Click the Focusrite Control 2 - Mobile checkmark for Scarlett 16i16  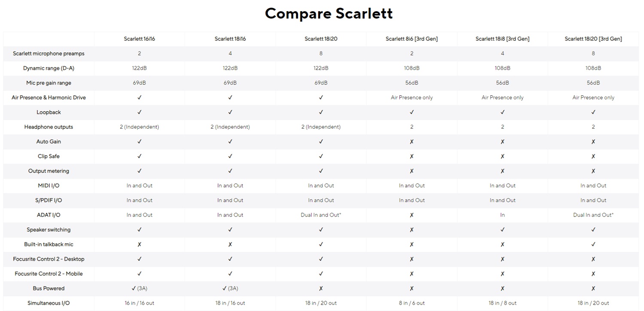140,274
